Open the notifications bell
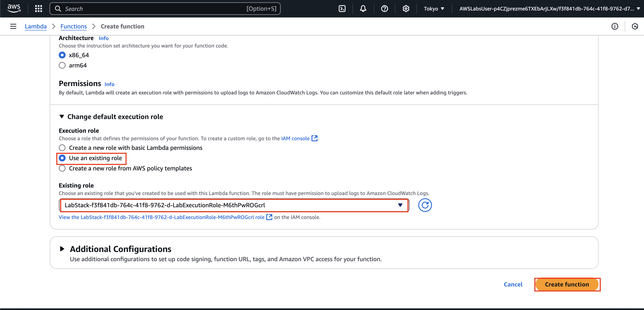644x310 pixels. pos(363,9)
